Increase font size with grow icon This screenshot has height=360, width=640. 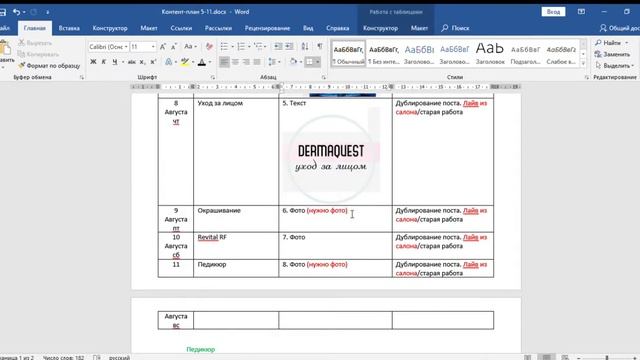coord(162,47)
